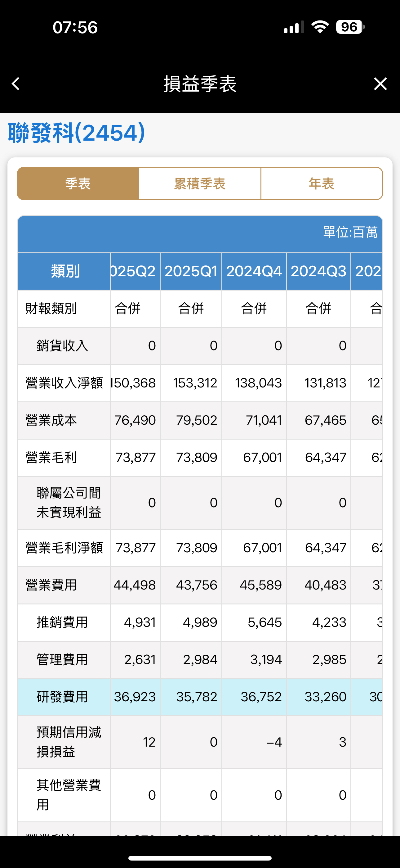Screen dimensions: 400x868
Task: Tap the 3,194 administrative expense value
Action: (x=266, y=660)
